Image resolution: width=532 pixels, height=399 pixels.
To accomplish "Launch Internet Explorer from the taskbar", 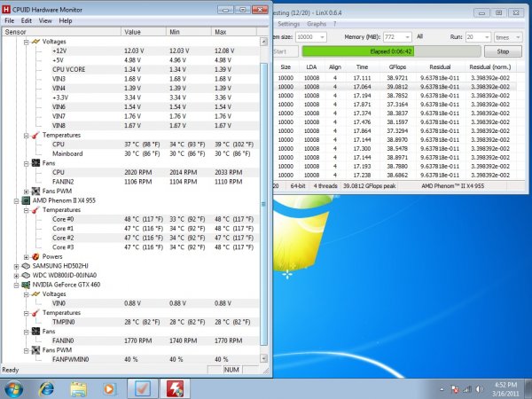I will tap(46, 389).
